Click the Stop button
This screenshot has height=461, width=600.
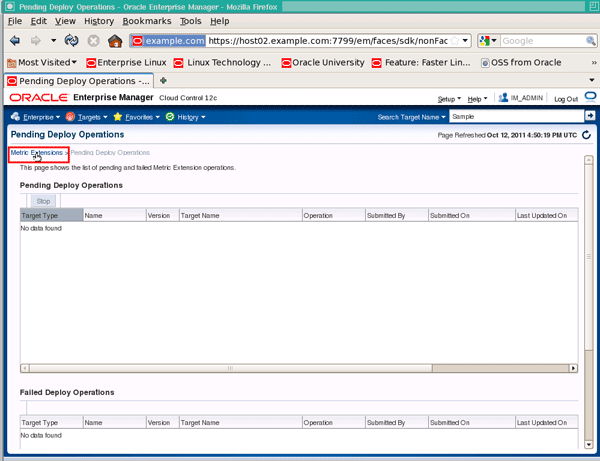[43, 201]
